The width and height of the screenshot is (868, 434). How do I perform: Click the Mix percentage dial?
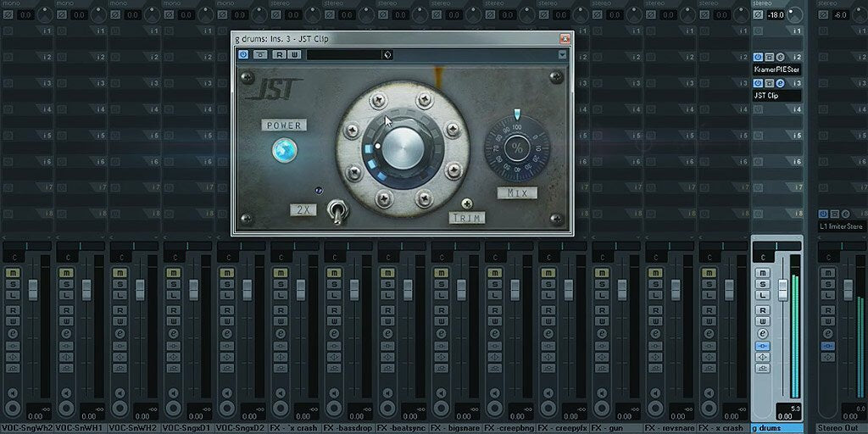(x=516, y=149)
